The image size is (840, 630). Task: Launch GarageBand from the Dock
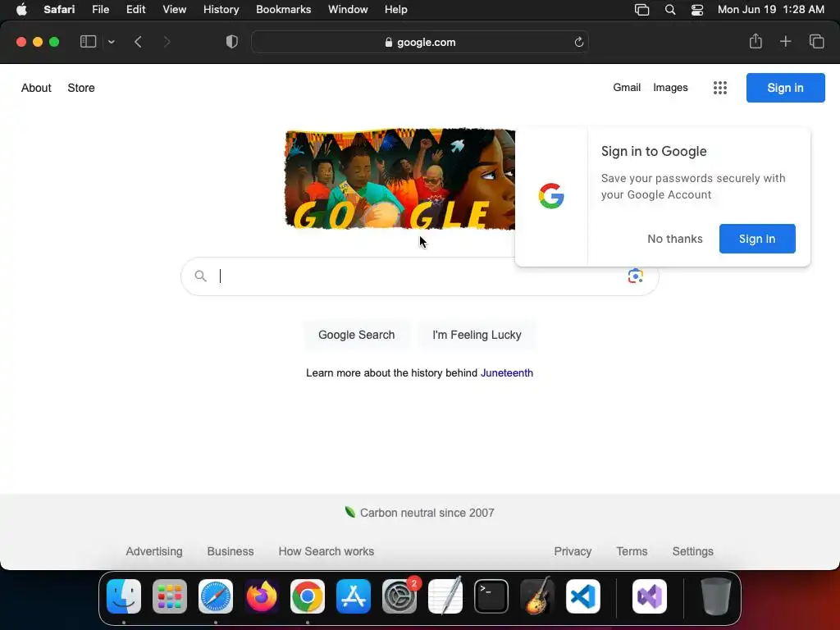[537, 596]
